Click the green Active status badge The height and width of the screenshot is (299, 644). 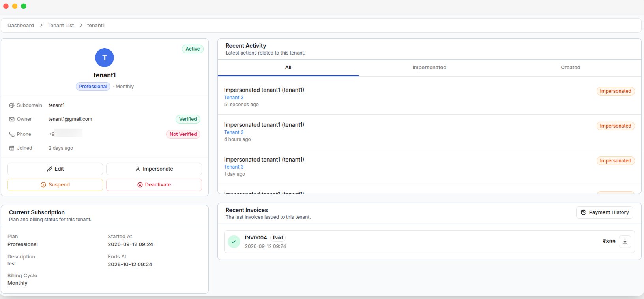click(x=193, y=49)
